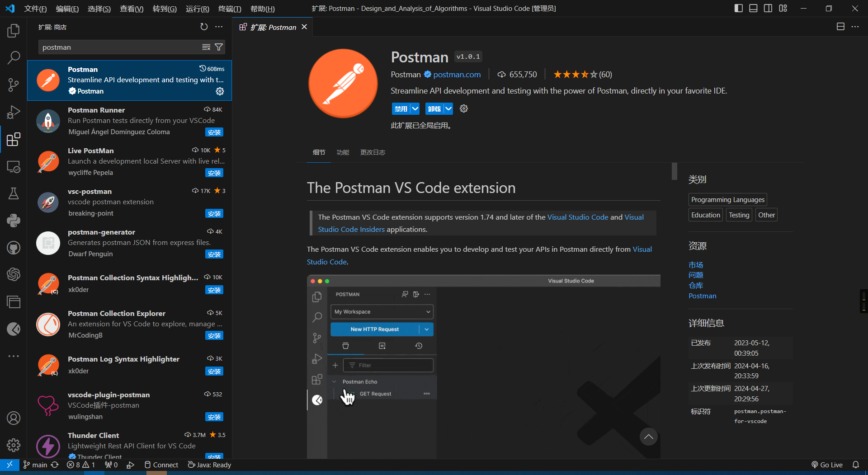Open views and more actions in Extensions panel
Image resolution: width=868 pixels, height=475 pixels.
point(219,27)
